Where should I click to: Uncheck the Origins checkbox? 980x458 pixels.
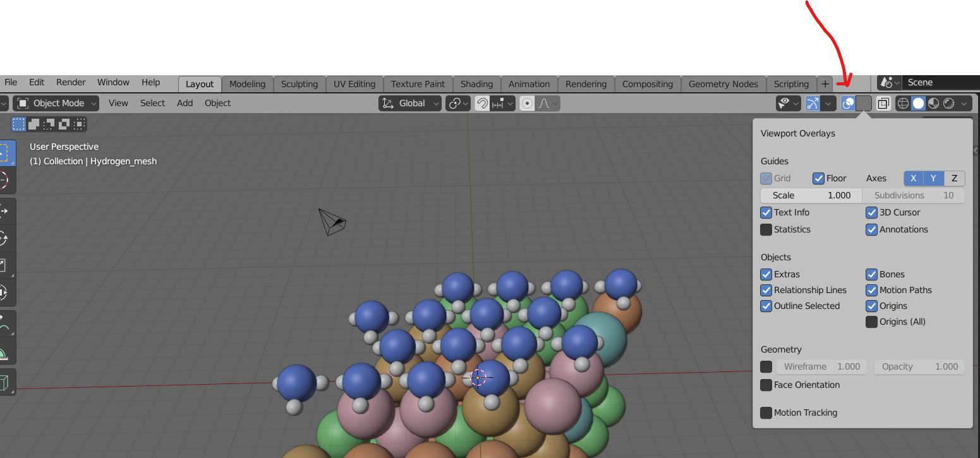click(872, 306)
